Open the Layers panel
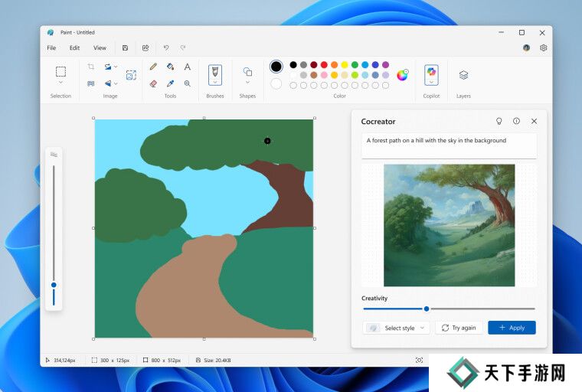This screenshot has width=582, height=392. (463, 75)
